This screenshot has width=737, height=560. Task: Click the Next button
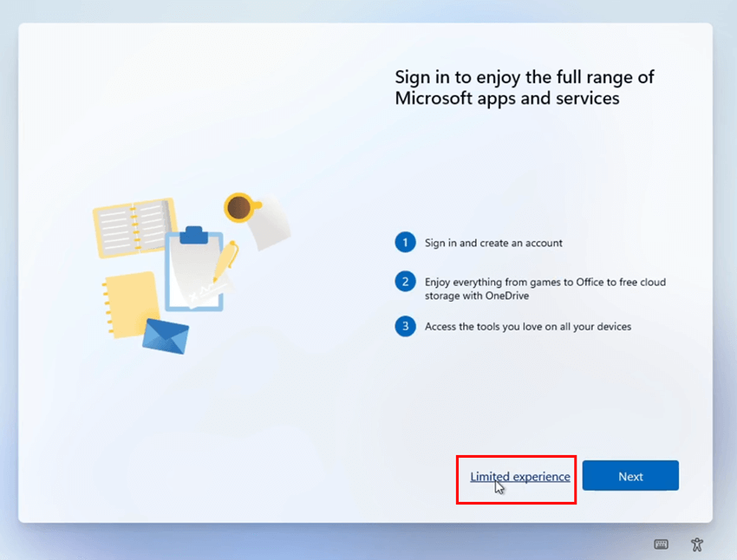tap(630, 475)
